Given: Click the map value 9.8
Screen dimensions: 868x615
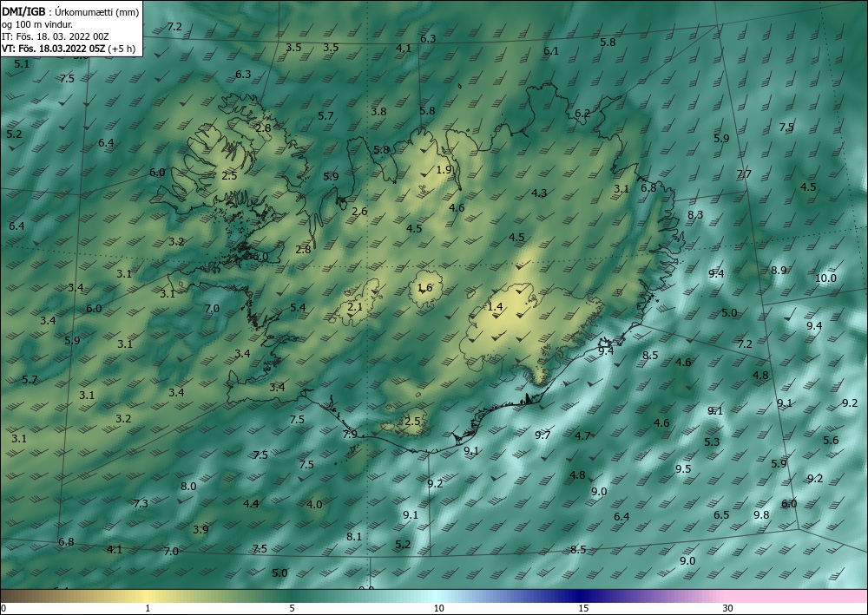Looking at the screenshot, I should pos(761,515).
